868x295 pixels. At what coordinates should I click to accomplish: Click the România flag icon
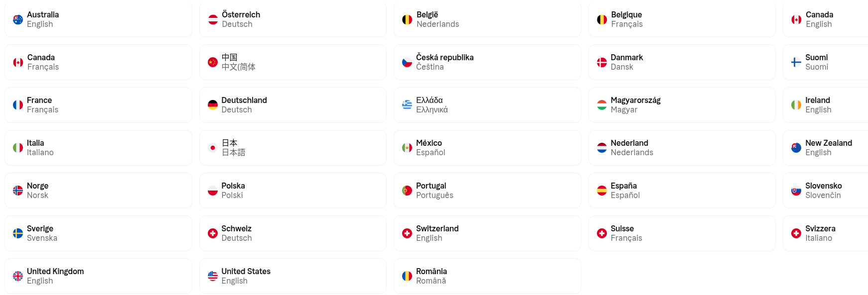[x=407, y=276]
